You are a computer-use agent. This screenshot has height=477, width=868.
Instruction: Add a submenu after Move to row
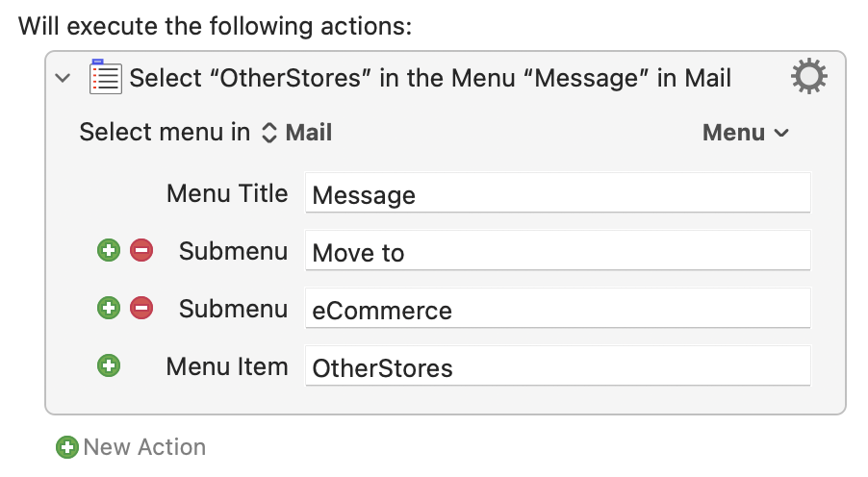coord(109,250)
